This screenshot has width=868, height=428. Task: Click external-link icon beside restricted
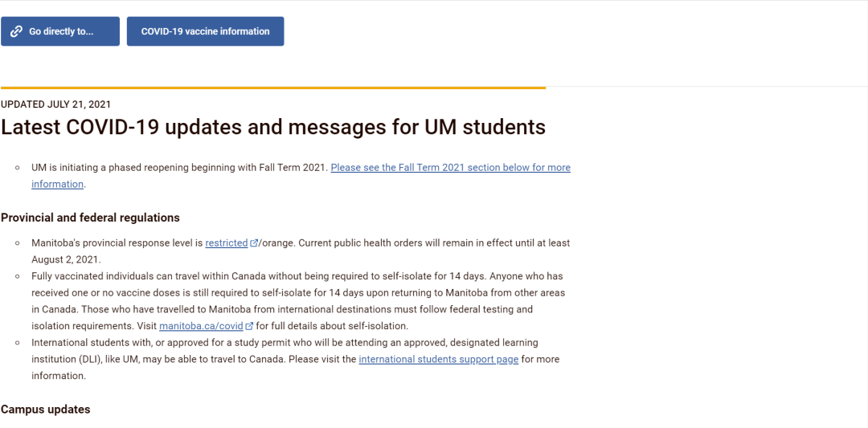[253, 243]
